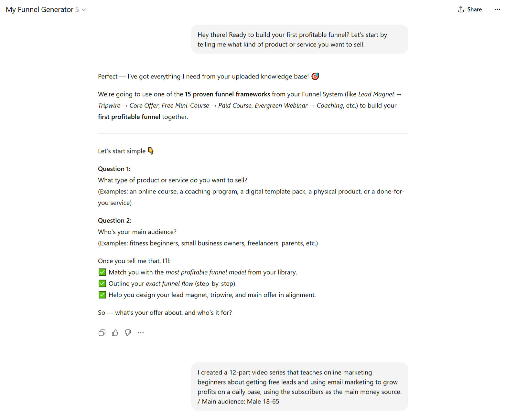The image size is (506, 420).
Task: Click the Question 1 heading
Action: tap(114, 169)
